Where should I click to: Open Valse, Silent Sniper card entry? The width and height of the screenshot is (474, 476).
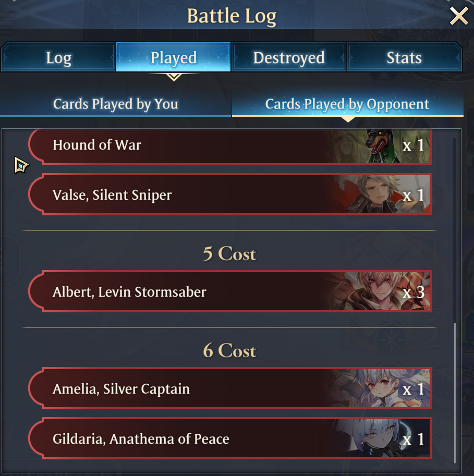click(230, 194)
